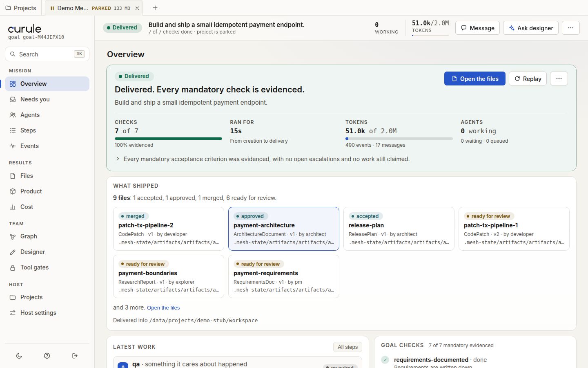Focus the Search field

(x=47, y=54)
